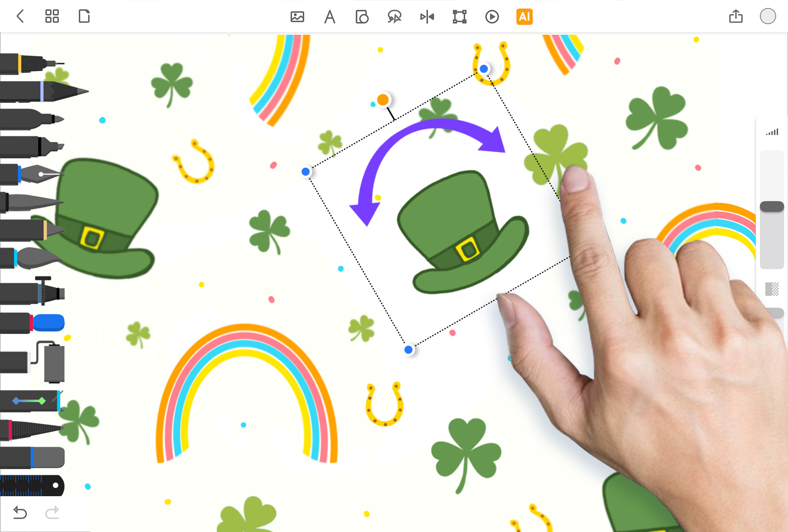The width and height of the screenshot is (788, 532).
Task: Tap the brush size bars icon
Action: point(772,132)
